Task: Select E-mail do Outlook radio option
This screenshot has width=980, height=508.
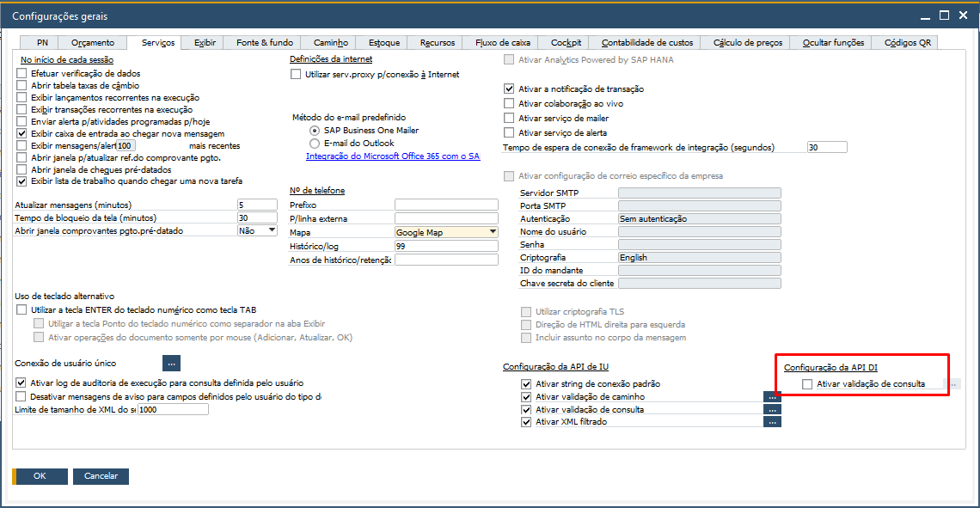Action: click(315, 143)
